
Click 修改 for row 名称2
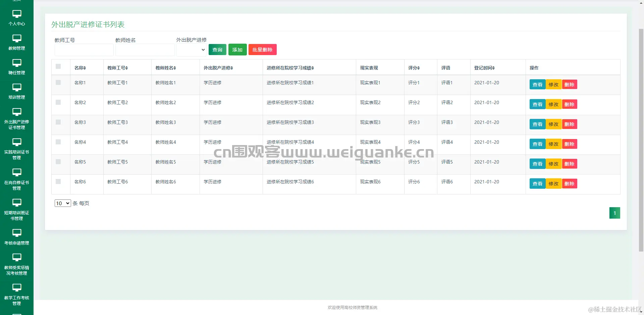[553, 104]
